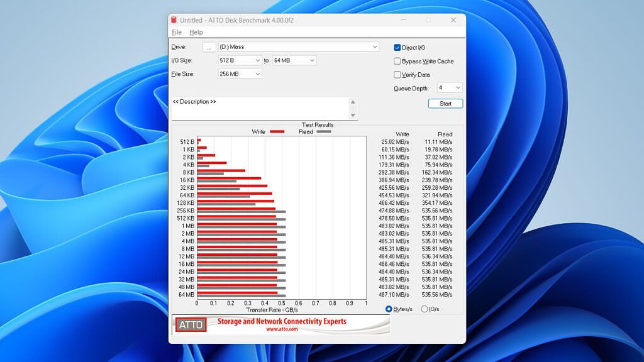The height and width of the screenshot is (362, 644).
Task: Click the 256 KB read value 535.66 MB/s
Action: click(x=437, y=211)
